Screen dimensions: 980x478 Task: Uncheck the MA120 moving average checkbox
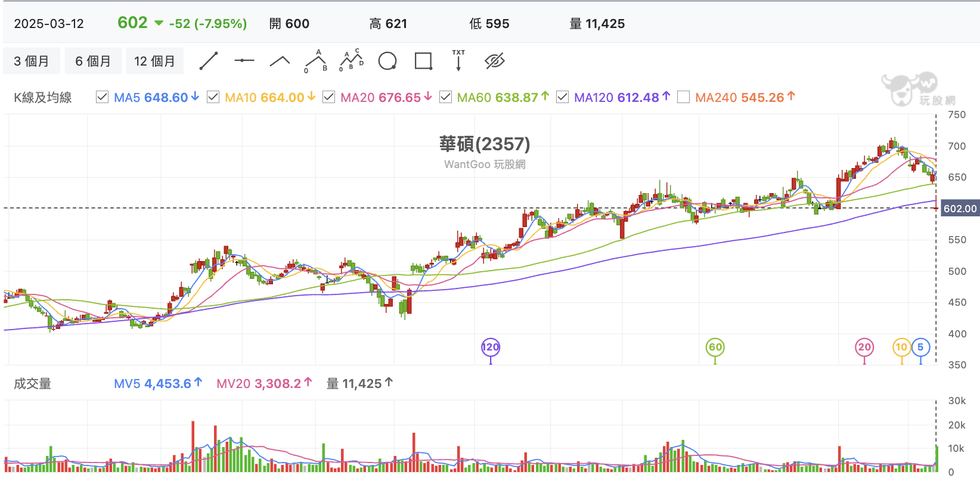562,97
